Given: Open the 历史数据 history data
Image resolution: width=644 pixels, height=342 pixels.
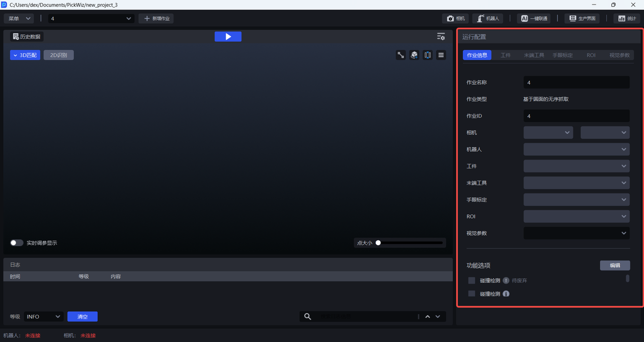Looking at the screenshot, I should click(x=27, y=37).
